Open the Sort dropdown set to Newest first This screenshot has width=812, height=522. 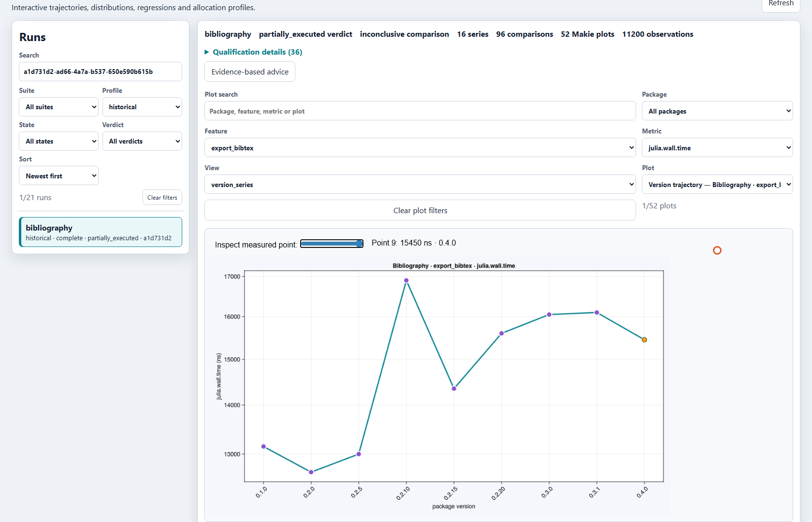pos(58,176)
